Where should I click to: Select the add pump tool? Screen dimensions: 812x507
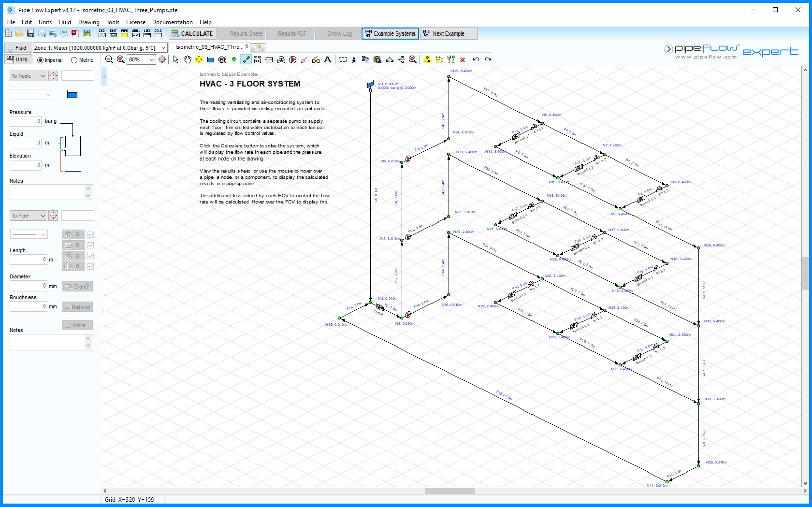tap(292, 59)
